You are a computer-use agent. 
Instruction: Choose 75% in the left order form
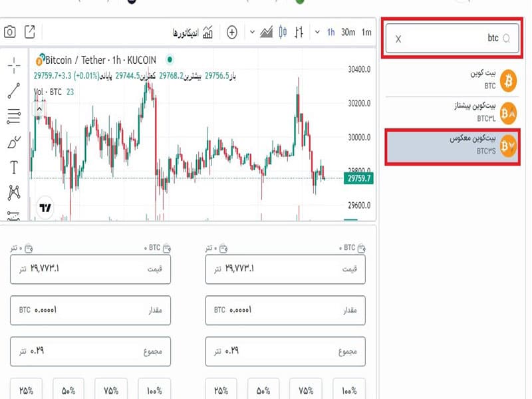(x=111, y=390)
